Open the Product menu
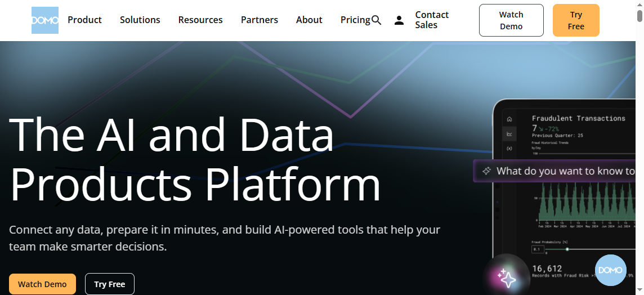 pyautogui.click(x=84, y=20)
